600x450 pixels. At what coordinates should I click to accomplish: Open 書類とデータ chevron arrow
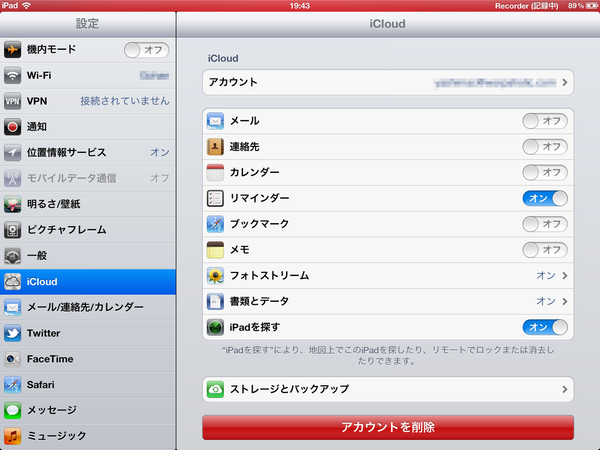coord(565,302)
